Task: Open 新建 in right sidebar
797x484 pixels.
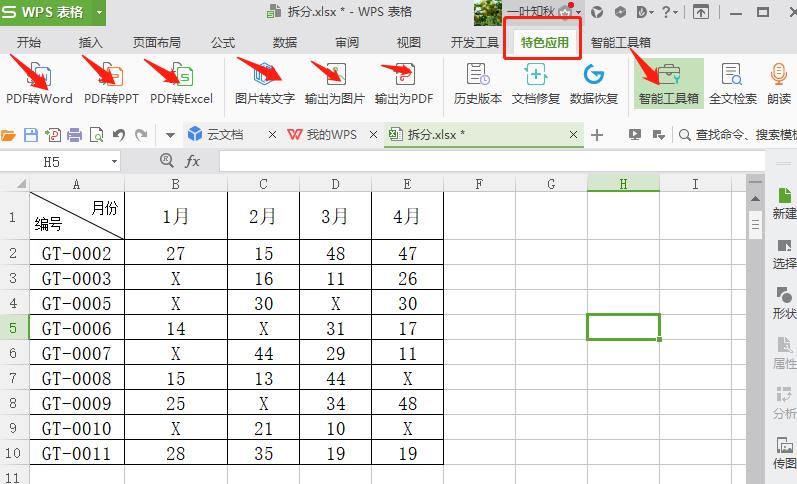Action: click(x=784, y=203)
